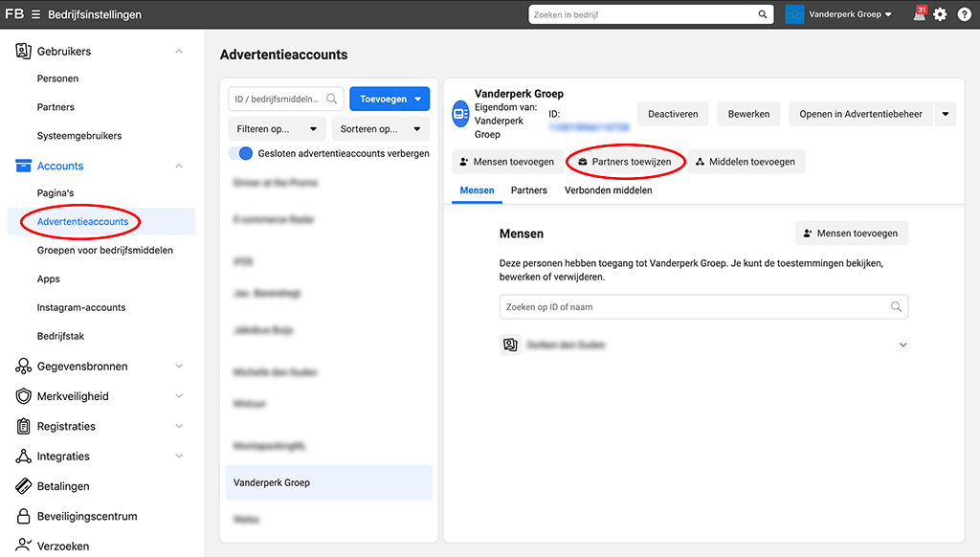Click the Gegevensbronnen sidebar icon
Screen dimensions: 980x557
pos(24,367)
